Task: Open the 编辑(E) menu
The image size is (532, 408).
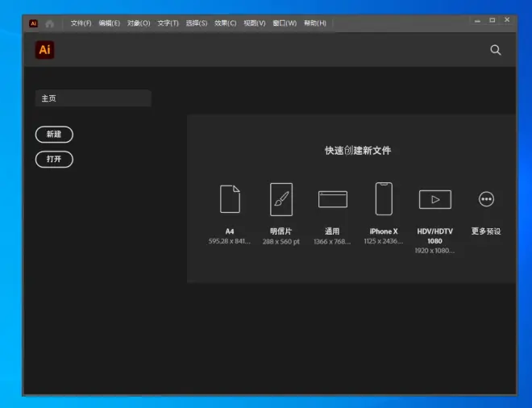Action: 110,23
